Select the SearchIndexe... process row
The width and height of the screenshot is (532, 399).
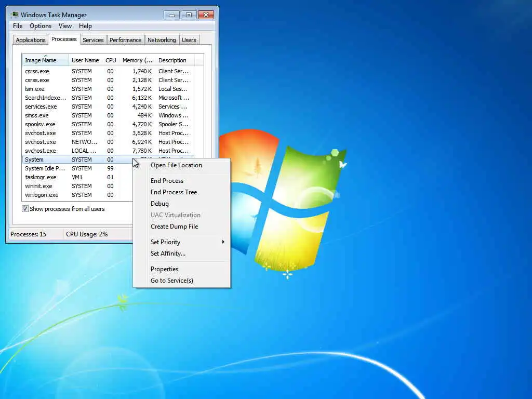108,98
